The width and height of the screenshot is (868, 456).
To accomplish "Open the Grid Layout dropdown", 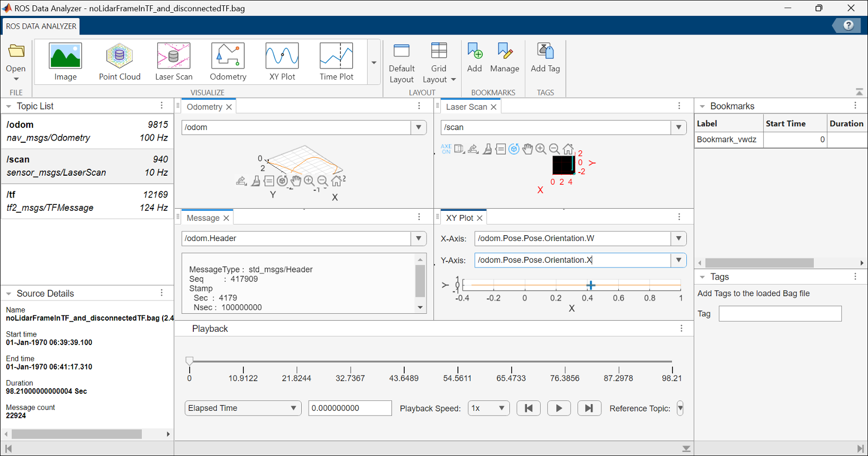I will click(x=439, y=63).
